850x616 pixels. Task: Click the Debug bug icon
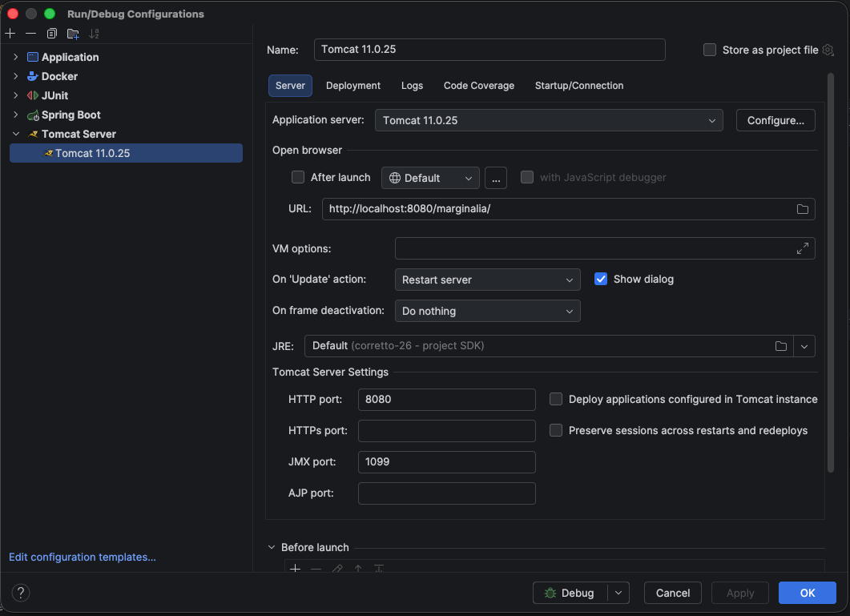click(550, 594)
